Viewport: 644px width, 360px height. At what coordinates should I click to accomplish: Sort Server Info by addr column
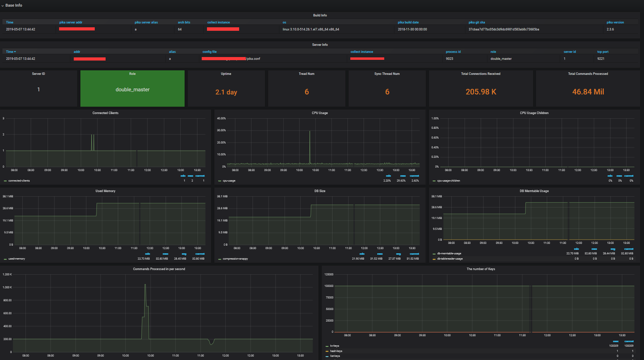coord(77,52)
